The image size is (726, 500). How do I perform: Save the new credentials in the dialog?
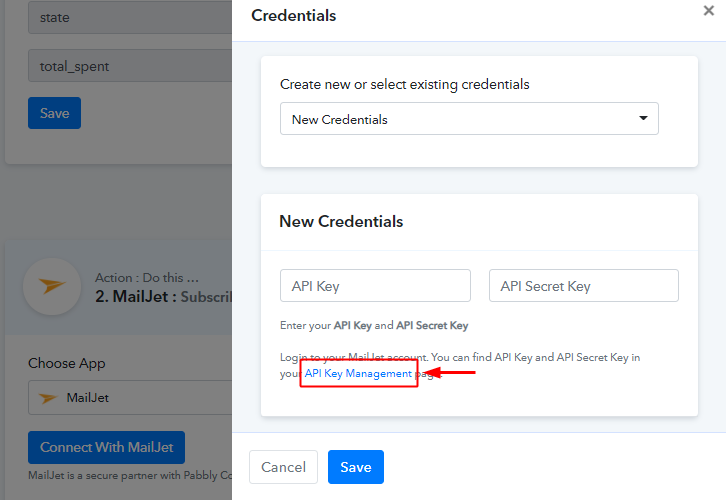(356, 467)
